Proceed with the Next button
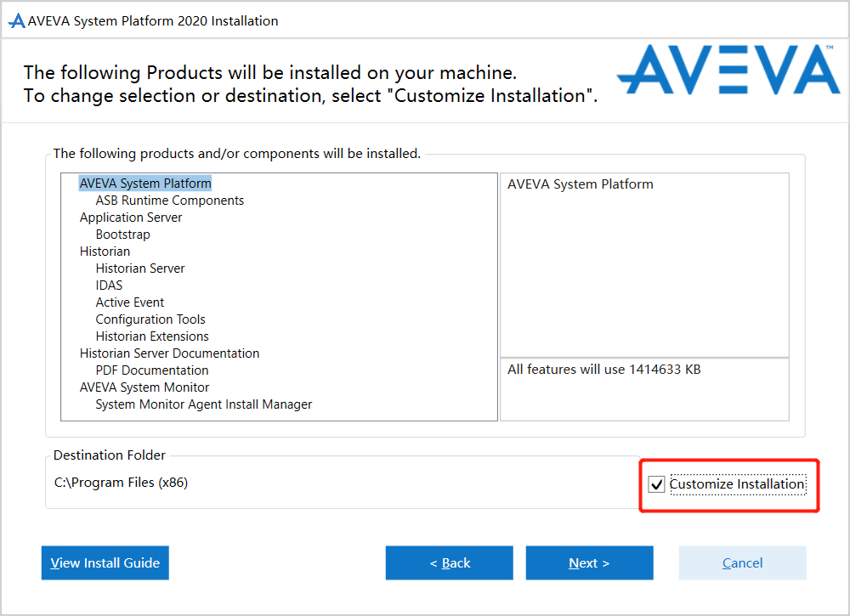This screenshot has height=616, width=850. pyautogui.click(x=589, y=562)
